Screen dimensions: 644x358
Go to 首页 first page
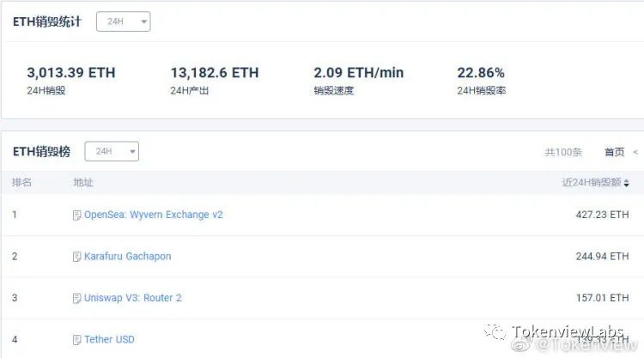615,152
